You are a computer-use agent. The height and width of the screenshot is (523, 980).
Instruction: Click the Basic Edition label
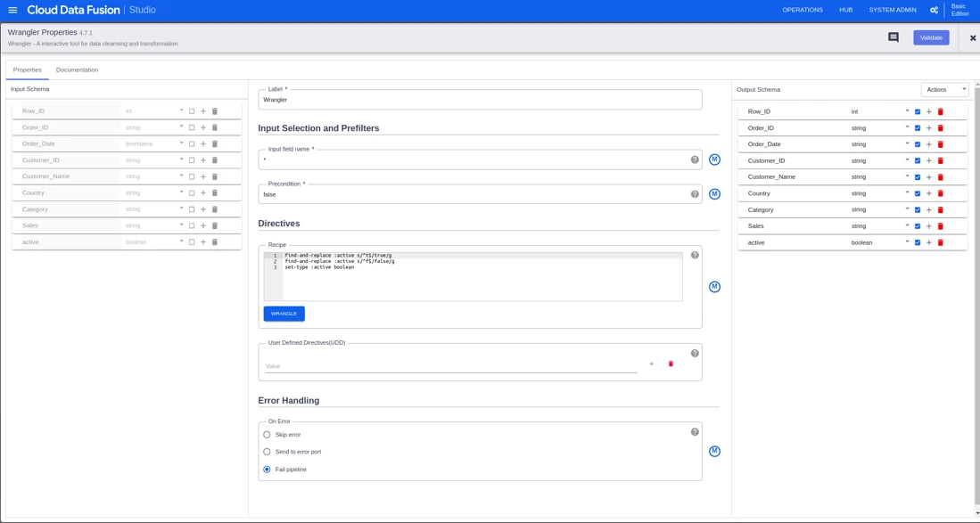click(960, 10)
